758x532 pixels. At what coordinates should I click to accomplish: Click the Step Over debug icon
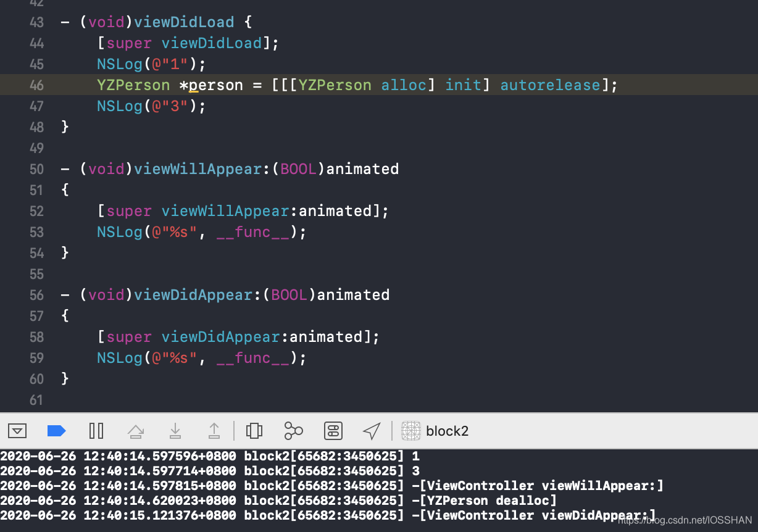(x=136, y=431)
